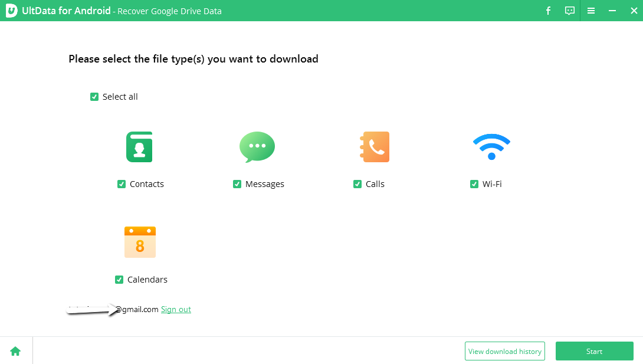Disable the Messages checkbox
Screen dimensions: 643x364
coord(237,184)
